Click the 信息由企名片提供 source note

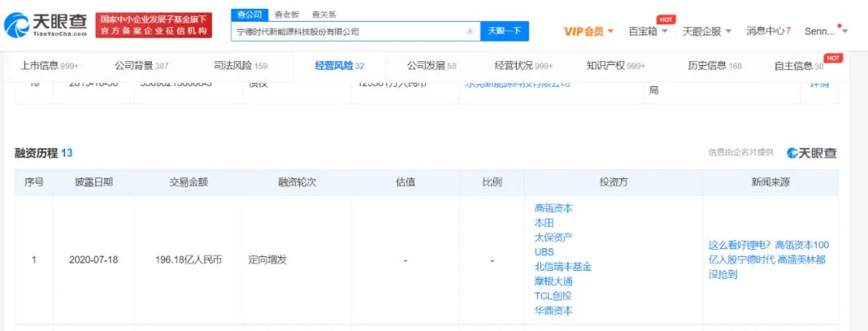pos(741,153)
